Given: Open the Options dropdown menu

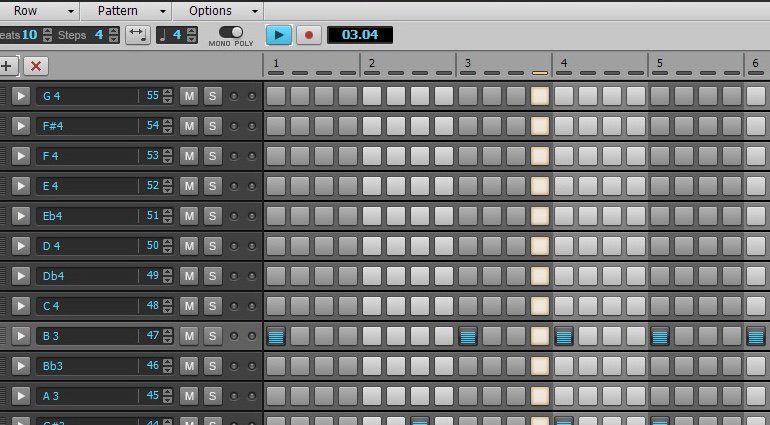Looking at the screenshot, I should point(217,10).
